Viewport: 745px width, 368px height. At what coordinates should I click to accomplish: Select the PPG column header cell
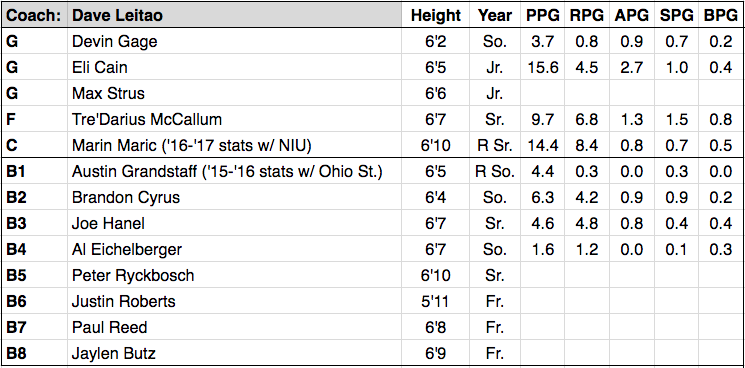pos(543,15)
